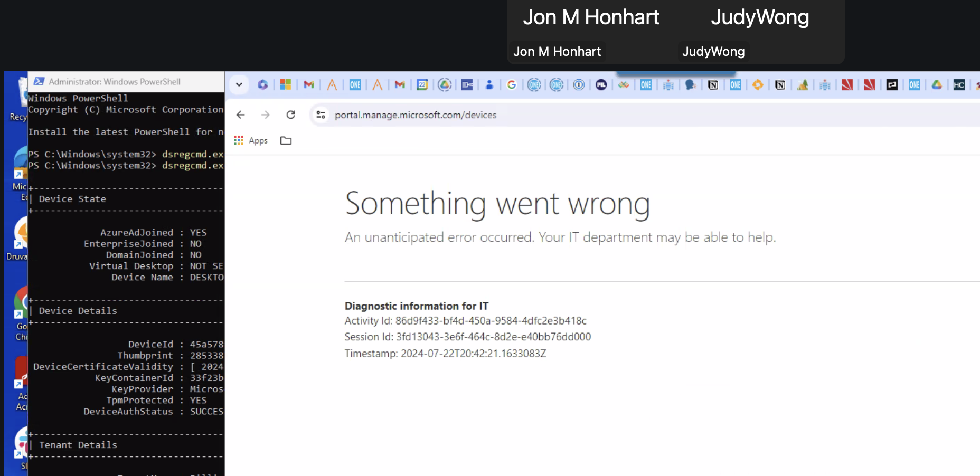Click the "Device Details" section header in PowerShell

(78, 311)
